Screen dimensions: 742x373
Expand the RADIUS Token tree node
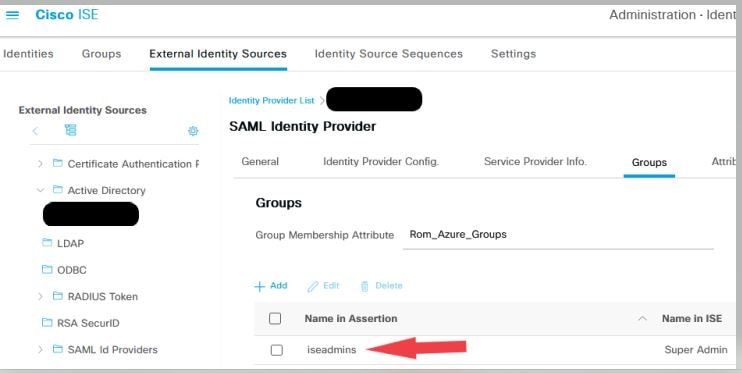coord(40,296)
